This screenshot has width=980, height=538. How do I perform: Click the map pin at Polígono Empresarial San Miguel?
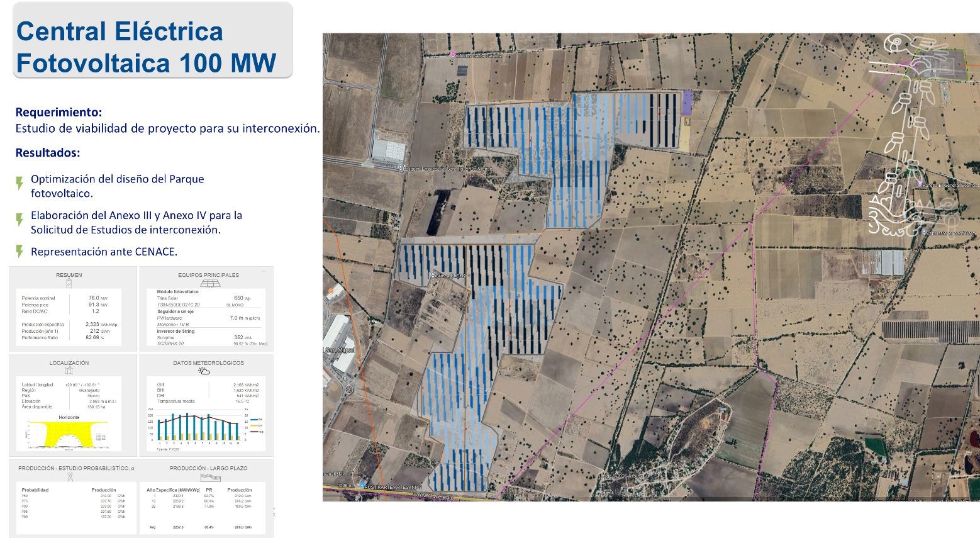(401, 168)
